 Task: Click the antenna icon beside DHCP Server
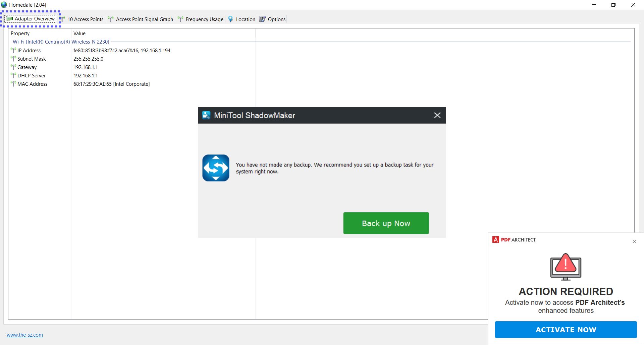[13, 75]
